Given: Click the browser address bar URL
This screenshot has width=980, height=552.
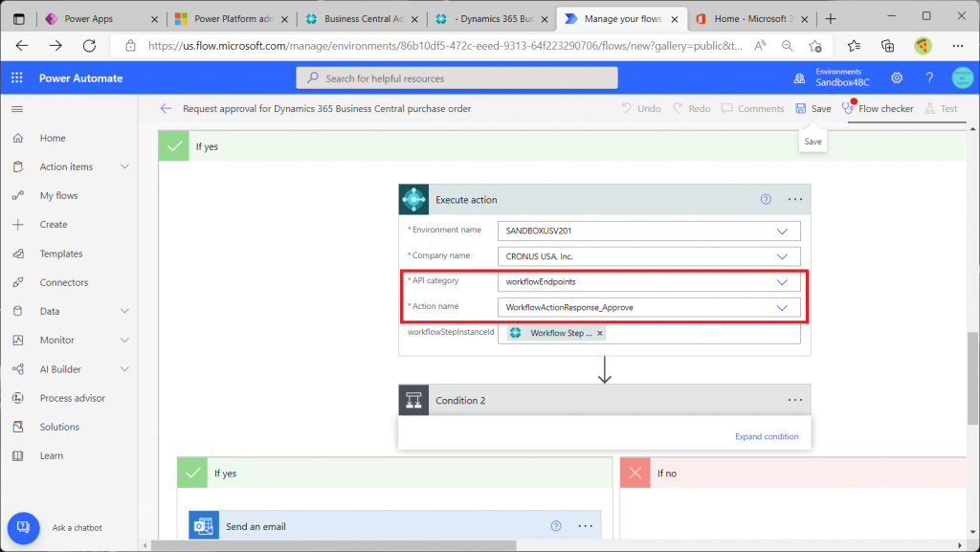Looking at the screenshot, I should (x=445, y=46).
